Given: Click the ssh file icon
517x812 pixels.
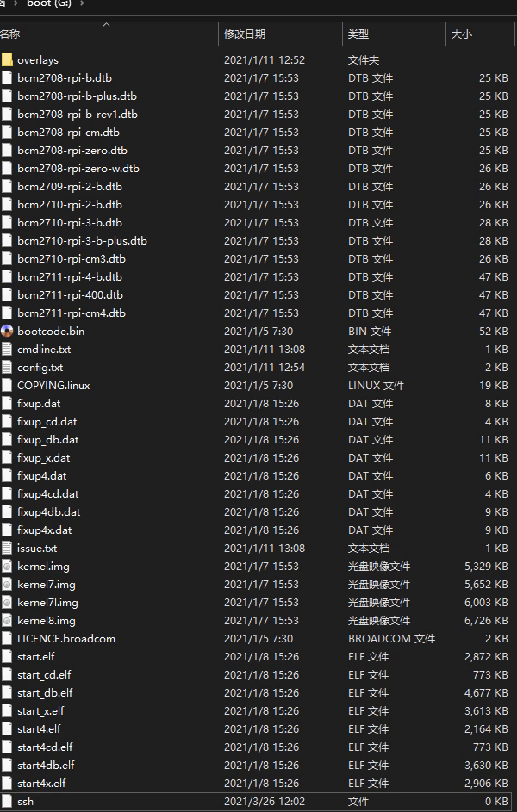Looking at the screenshot, I should tap(7, 802).
